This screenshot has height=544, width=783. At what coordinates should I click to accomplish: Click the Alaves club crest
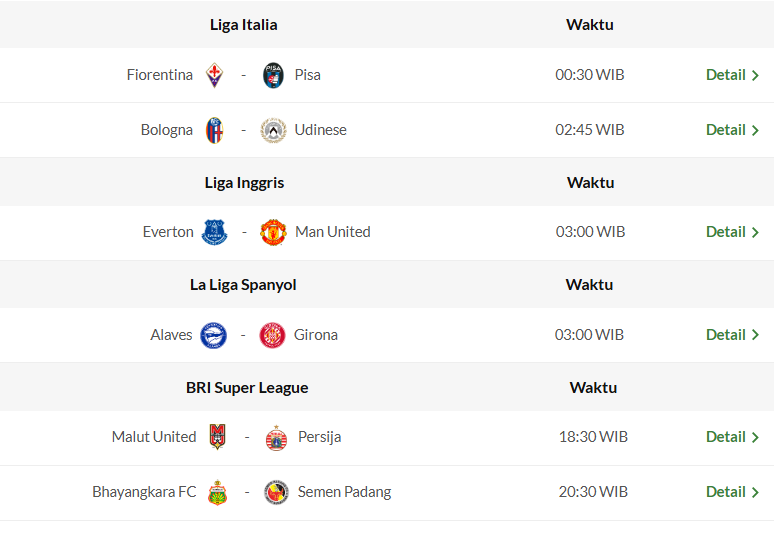tap(213, 335)
